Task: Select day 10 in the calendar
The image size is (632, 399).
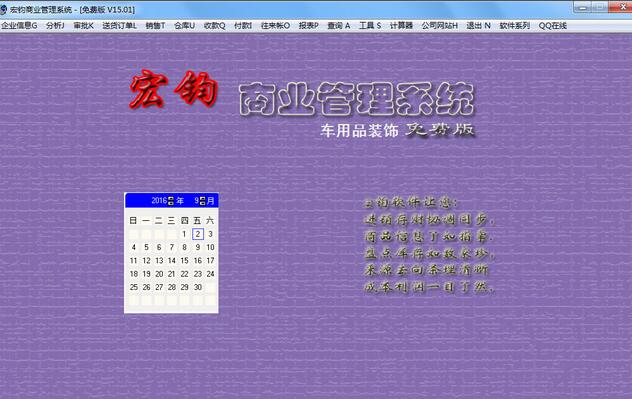Action: (x=210, y=247)
